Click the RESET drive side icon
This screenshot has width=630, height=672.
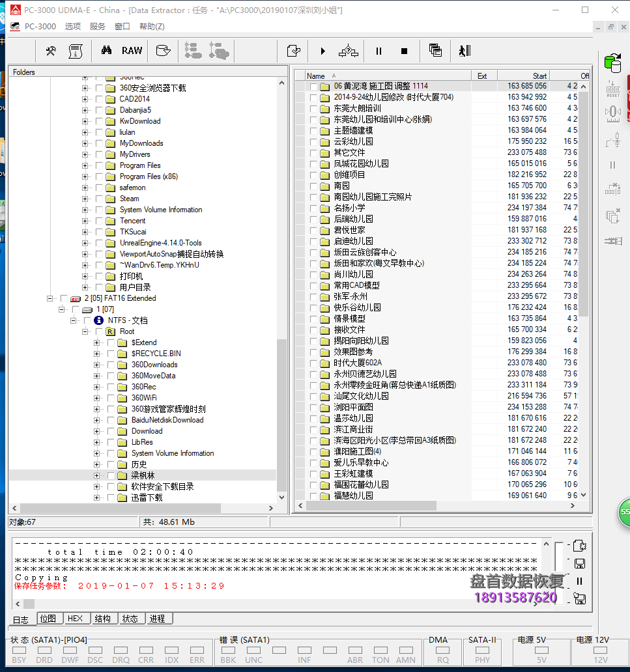point(613,89)
